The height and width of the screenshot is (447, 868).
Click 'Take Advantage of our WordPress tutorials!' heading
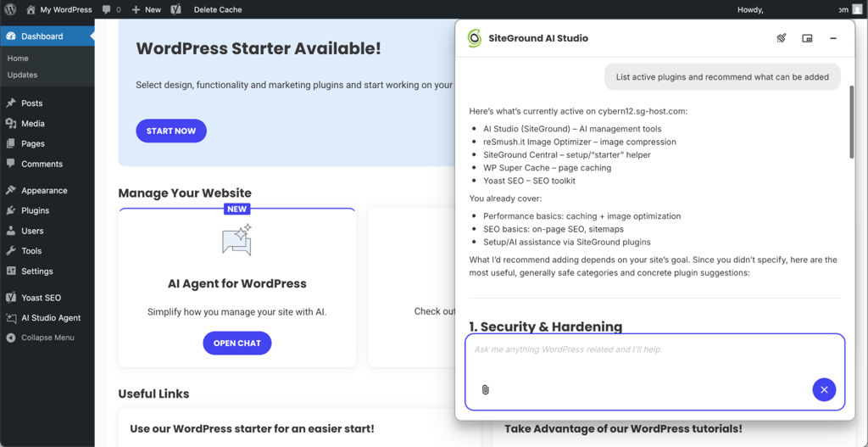point(623,428)
